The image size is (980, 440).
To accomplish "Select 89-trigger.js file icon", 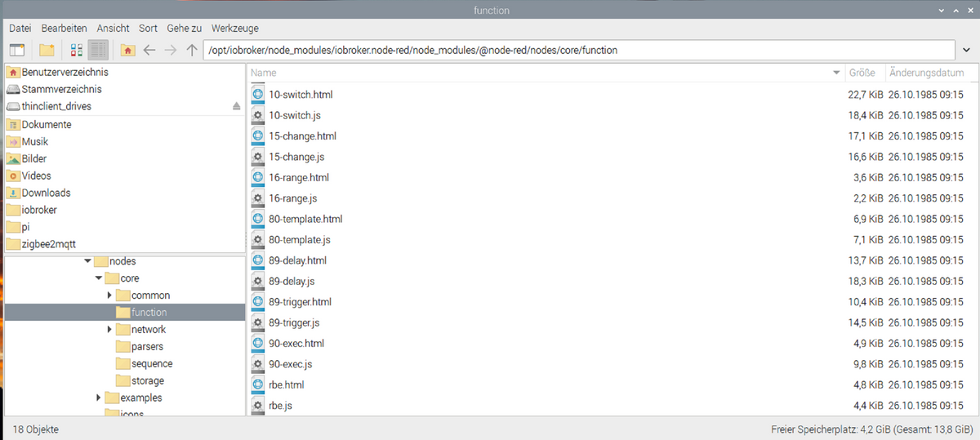I will [258, 323].
